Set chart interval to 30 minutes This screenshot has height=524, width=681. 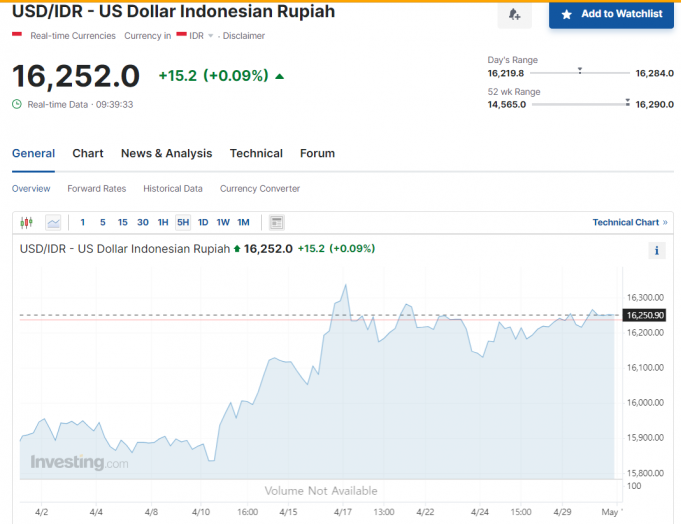point(143,222)
